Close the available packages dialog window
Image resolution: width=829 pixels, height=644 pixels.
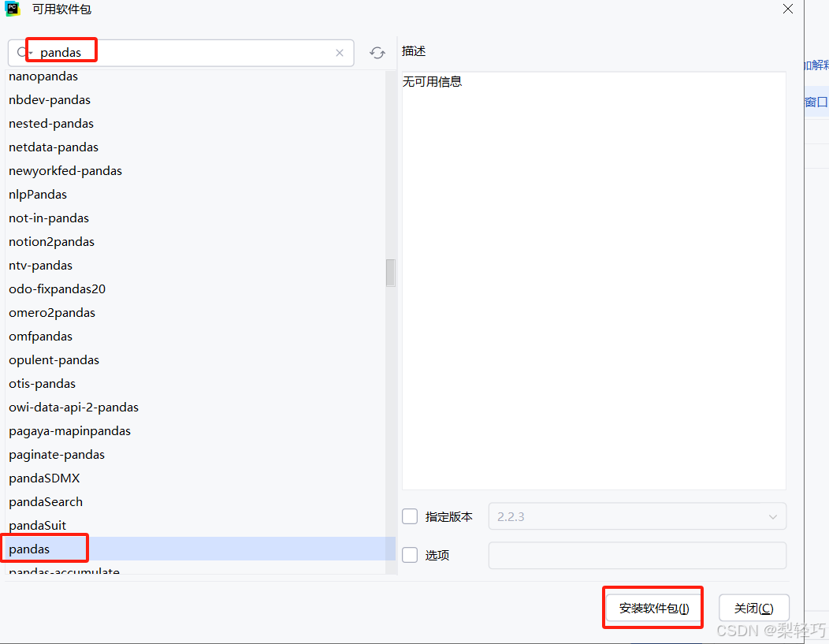pos(788,9)
